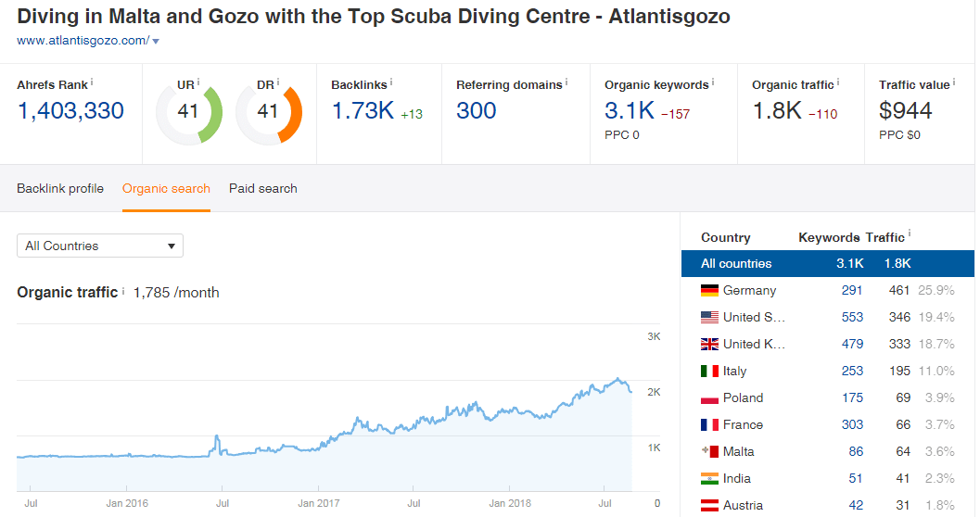Click Italy keywords count 253
The width and height of the screenshot is (980, 517).
click(x=852, y=371)
